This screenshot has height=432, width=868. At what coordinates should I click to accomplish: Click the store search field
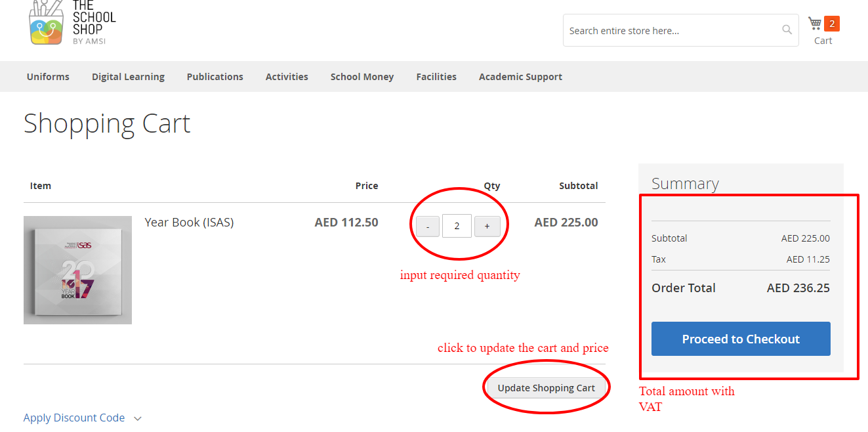click(x=669, y=30)
